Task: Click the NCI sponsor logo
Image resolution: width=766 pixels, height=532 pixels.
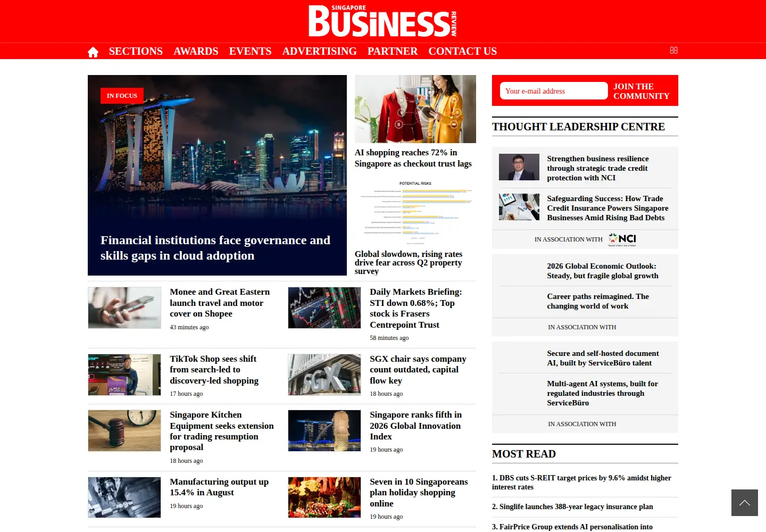Action: point(622,239)
